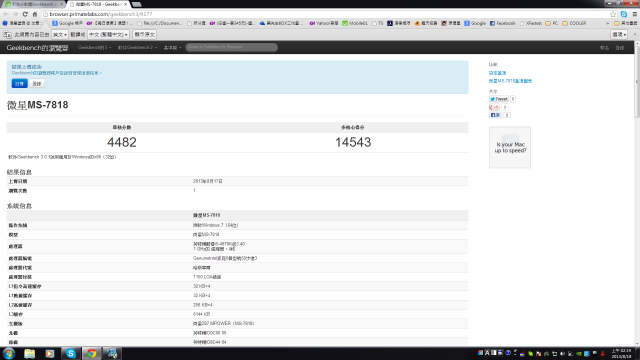Open the Mobile01 bookmark

pos(355,23)
